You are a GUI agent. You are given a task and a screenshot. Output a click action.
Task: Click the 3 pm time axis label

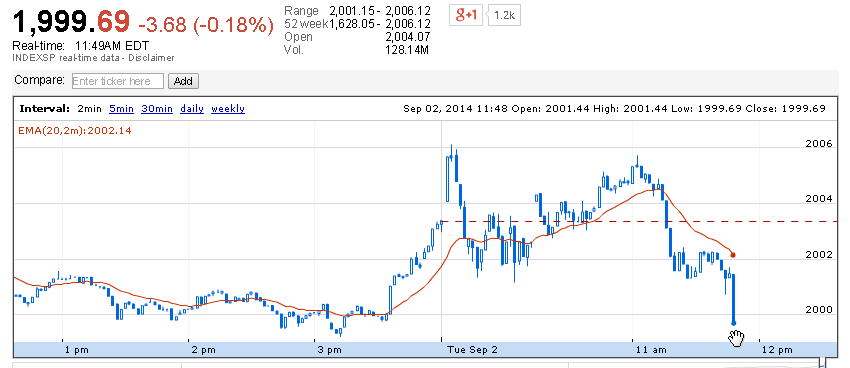click(x=330, y=350)
